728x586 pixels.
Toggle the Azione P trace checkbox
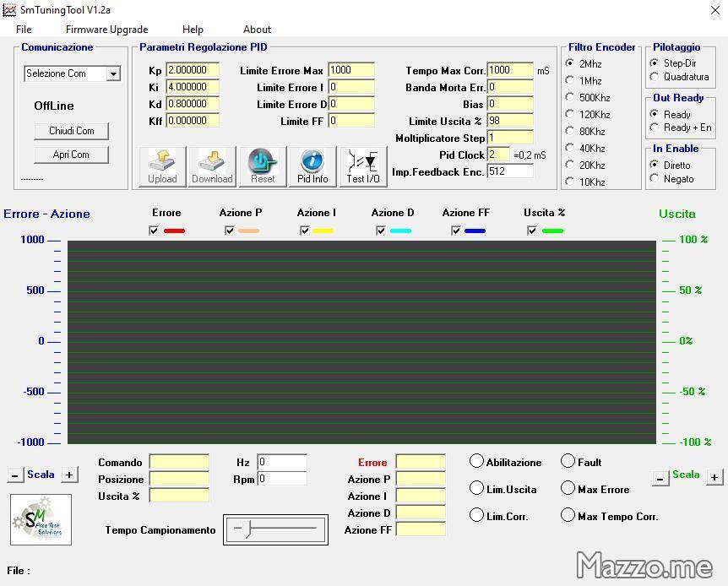point(229,231)
